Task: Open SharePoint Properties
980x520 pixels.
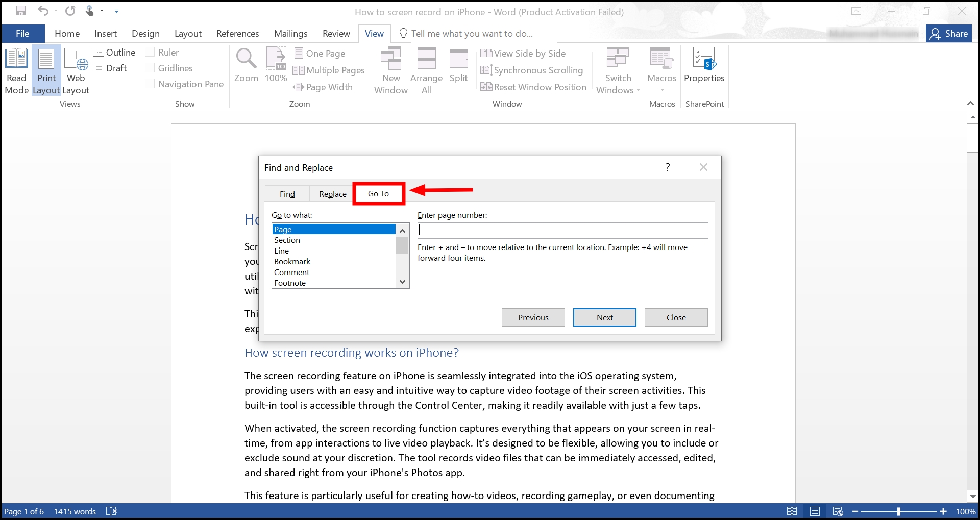Action: [704, 65]
